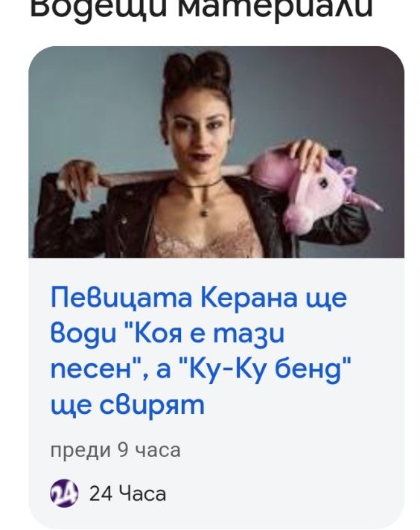Click the word 'води' in headline
Image resolution: width=420 pixels, height=530 pixels.
[x=83, y=333]
